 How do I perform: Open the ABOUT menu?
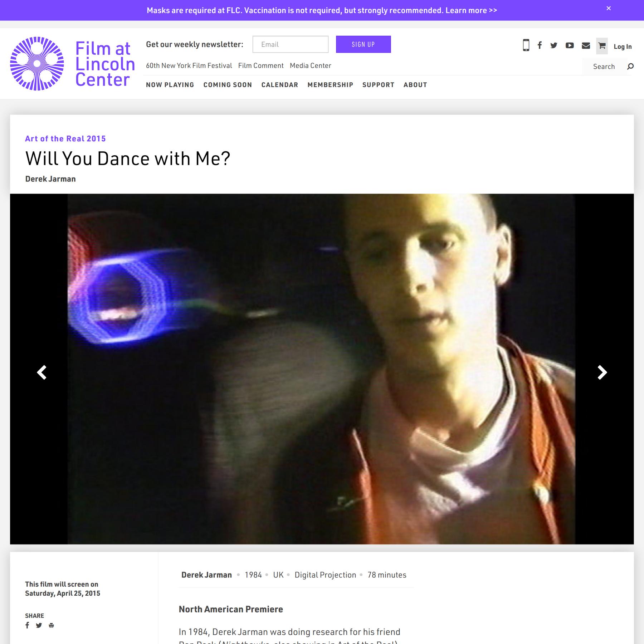(x=415, y=85)
